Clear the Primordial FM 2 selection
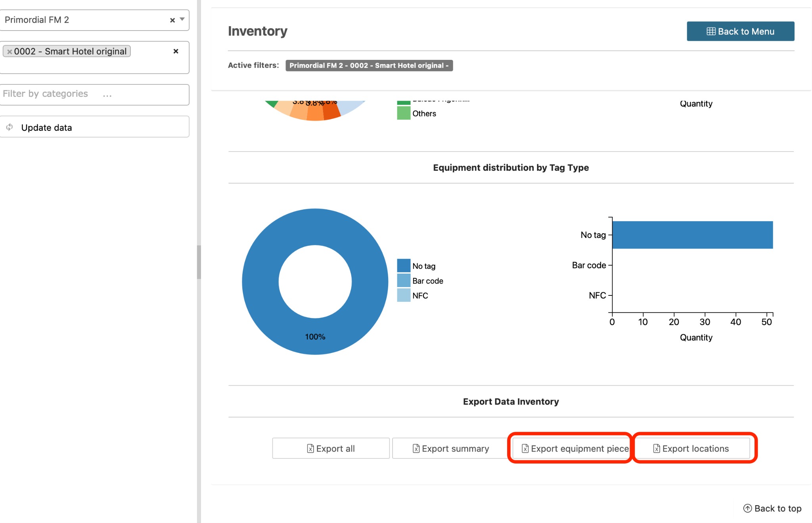The image size is (812, 523). (172, 20)
